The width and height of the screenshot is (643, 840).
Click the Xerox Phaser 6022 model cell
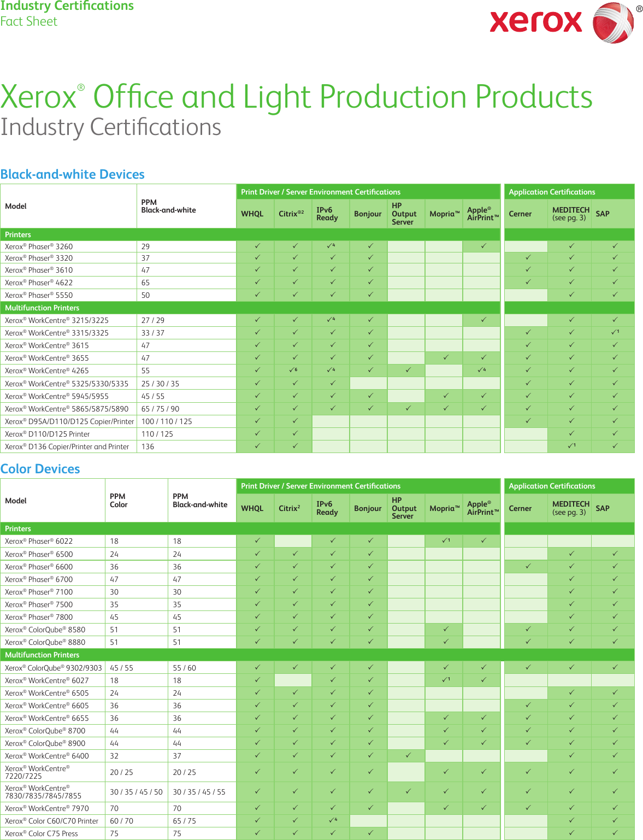tap(53, 541)
